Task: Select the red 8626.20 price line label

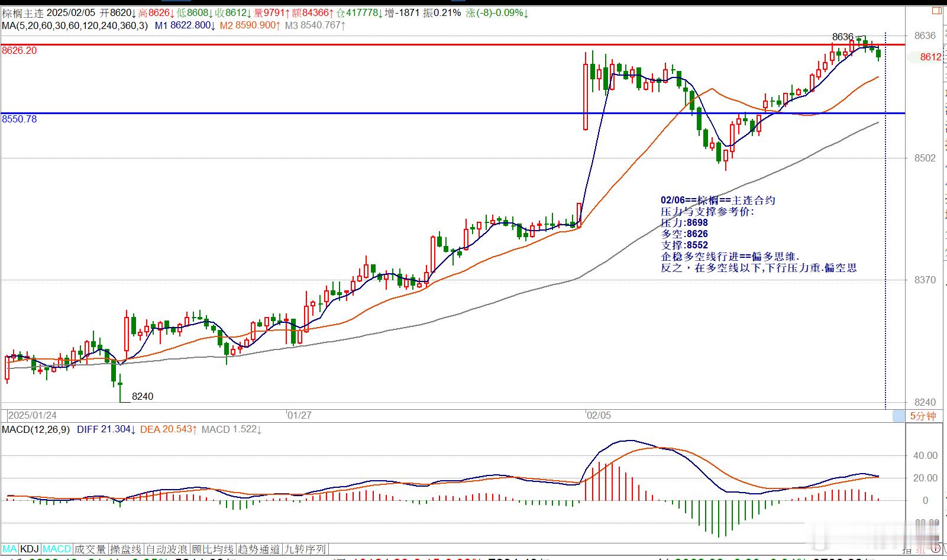Action: [x=20, y=51]
